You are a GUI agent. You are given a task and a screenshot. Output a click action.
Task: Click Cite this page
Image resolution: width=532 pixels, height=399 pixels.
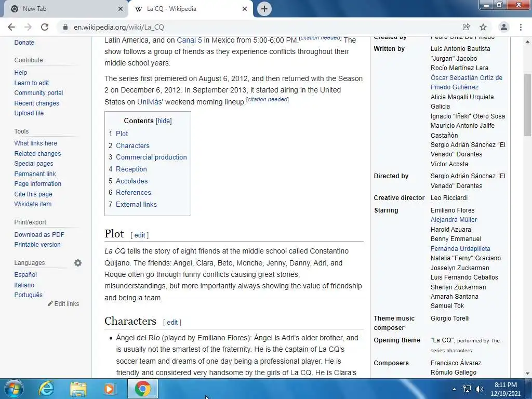(33, 194)
